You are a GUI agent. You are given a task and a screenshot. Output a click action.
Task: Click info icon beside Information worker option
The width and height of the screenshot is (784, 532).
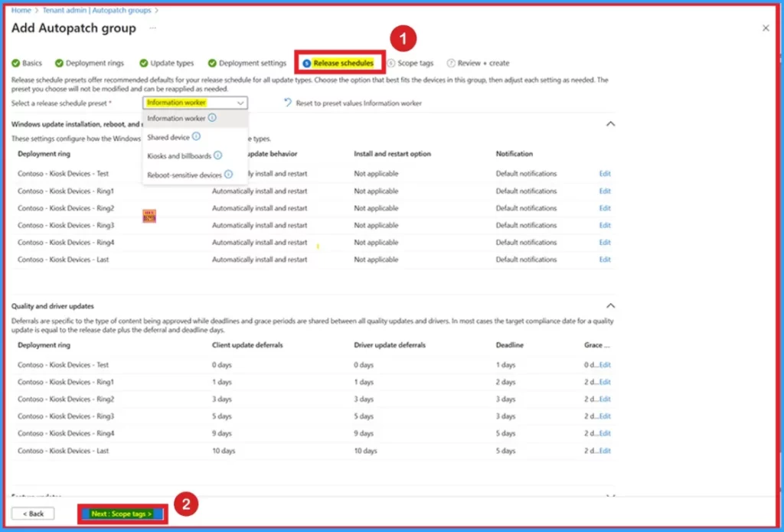click(212, 118)
